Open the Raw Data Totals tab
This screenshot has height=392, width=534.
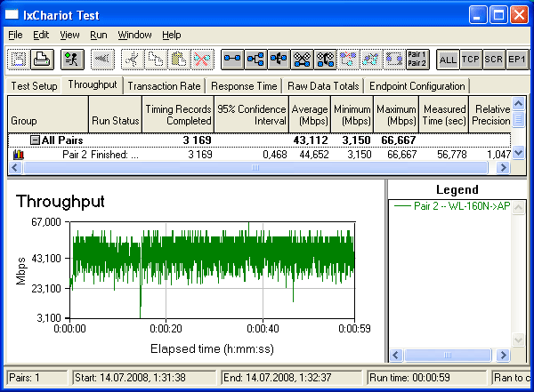click(x=323, y=86)
